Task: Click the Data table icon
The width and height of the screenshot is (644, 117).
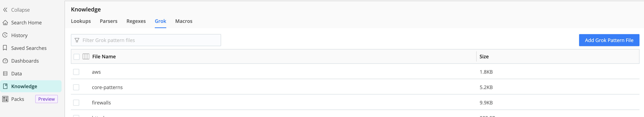Action: pos(5,73)
